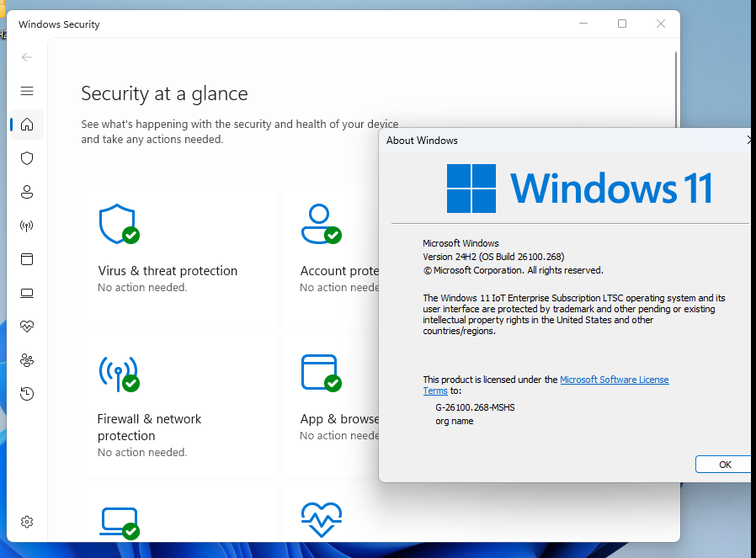
Task: Open Device performance & health heart sidebar icon
Action: 27,327
